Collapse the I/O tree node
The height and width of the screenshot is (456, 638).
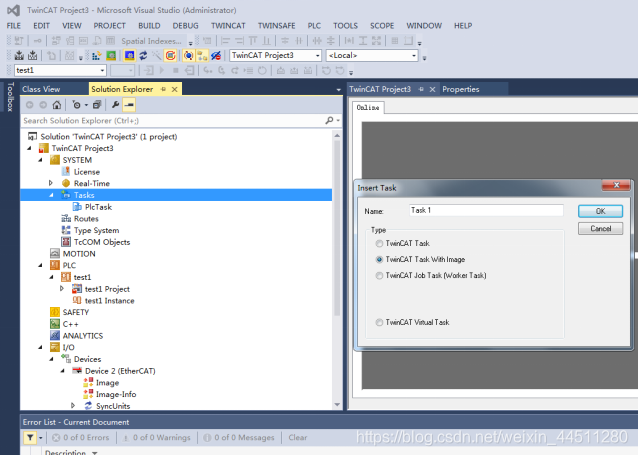[x=40, y=347]
